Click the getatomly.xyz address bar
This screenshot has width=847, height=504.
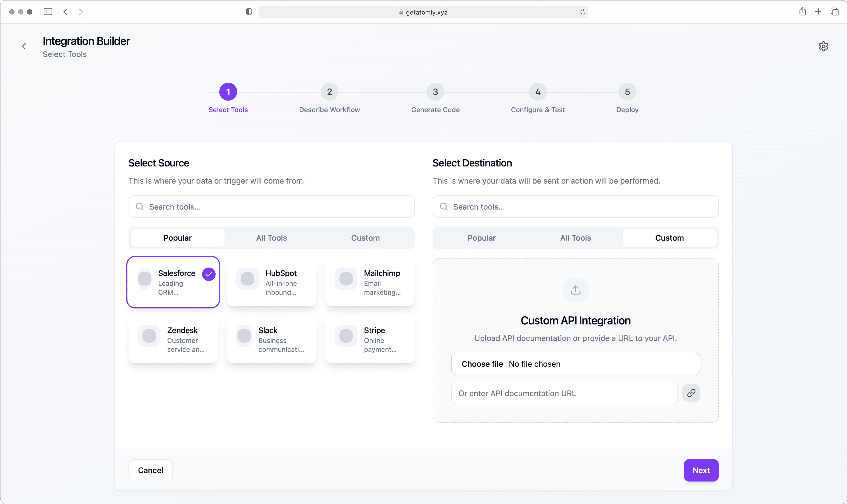(x=423, y=12)
